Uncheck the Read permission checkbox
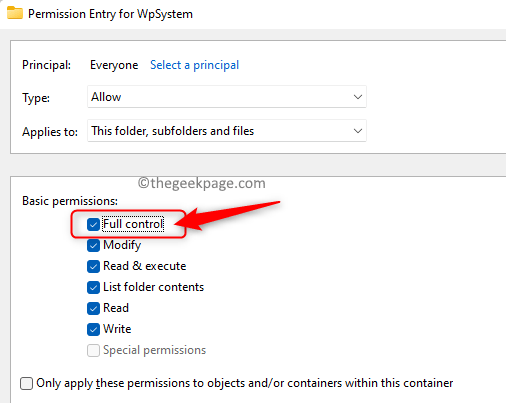This screenshot has width=506, height=403. click(93, 308)
